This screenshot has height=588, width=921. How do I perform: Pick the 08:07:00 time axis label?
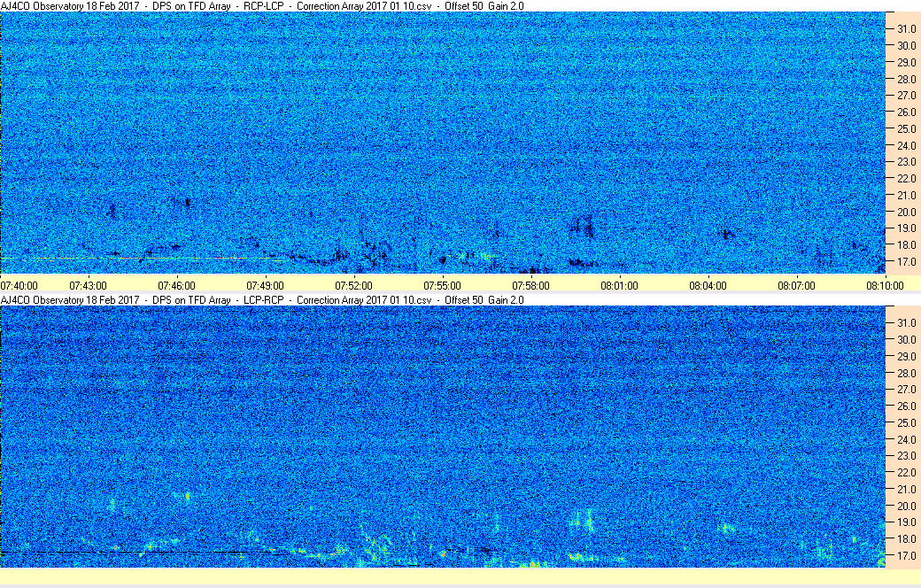tap(796, 286)
